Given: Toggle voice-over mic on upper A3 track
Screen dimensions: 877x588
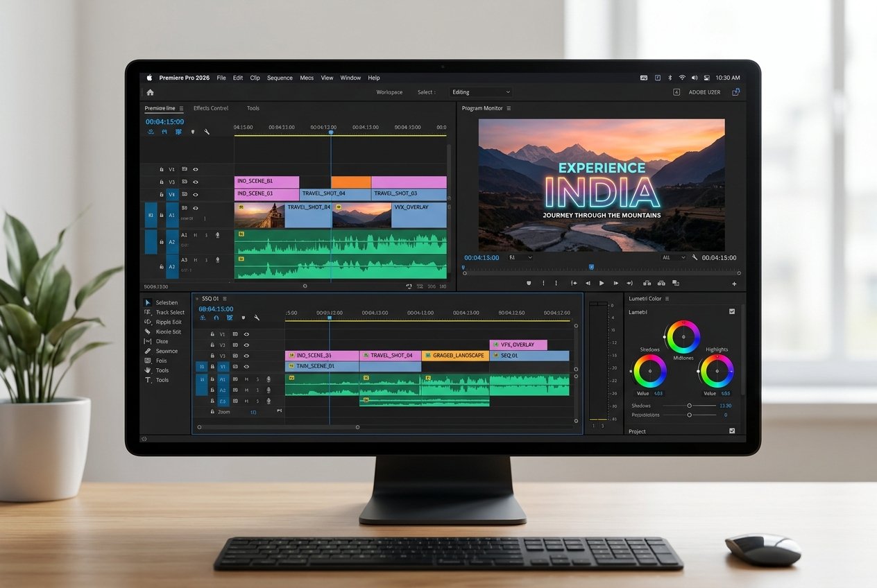Looking at the screenshot, I should coord(218,260).
